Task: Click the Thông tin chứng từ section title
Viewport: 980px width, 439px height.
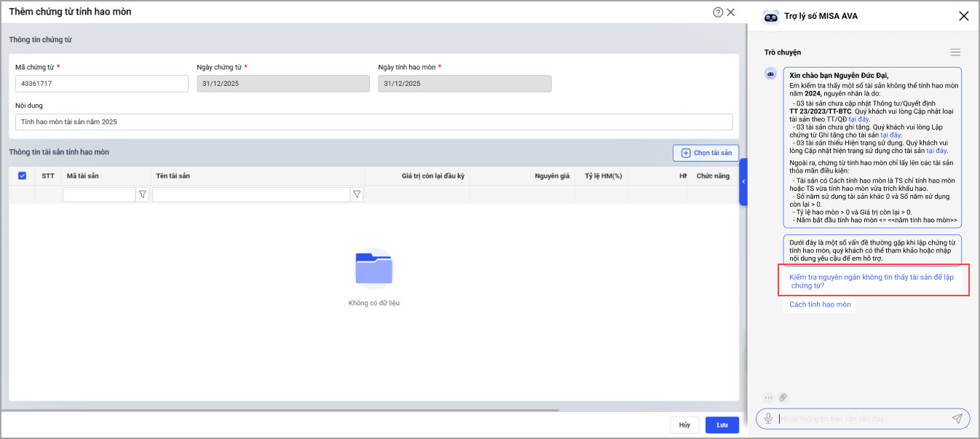Action: [x=40, y=39]
